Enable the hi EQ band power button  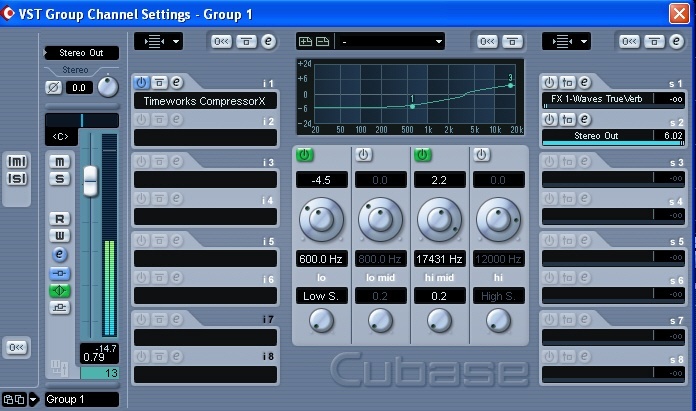coord(482,155)
